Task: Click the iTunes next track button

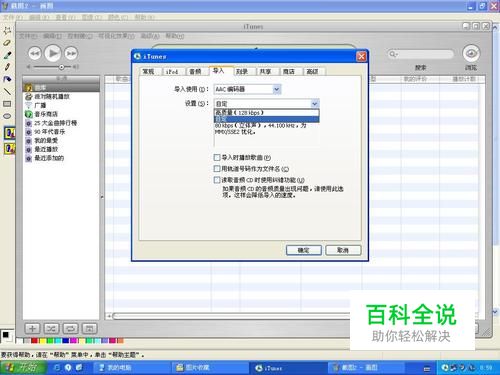Action: (71, 53)
